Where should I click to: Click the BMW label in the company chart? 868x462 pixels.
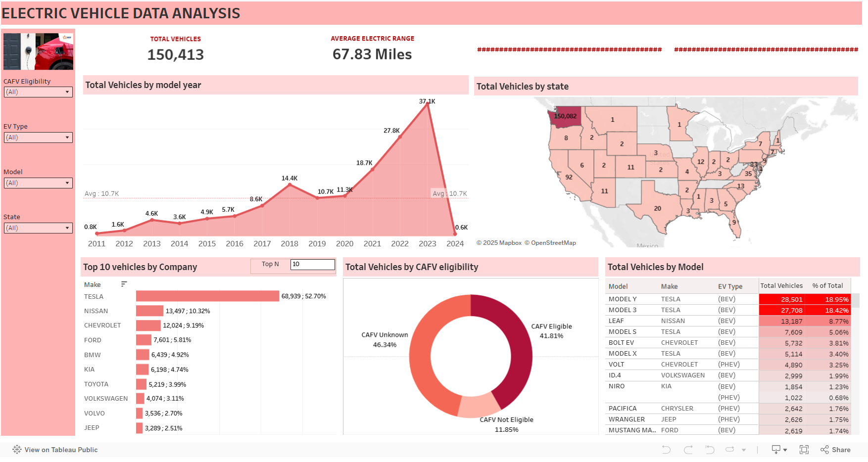[92, 355]
